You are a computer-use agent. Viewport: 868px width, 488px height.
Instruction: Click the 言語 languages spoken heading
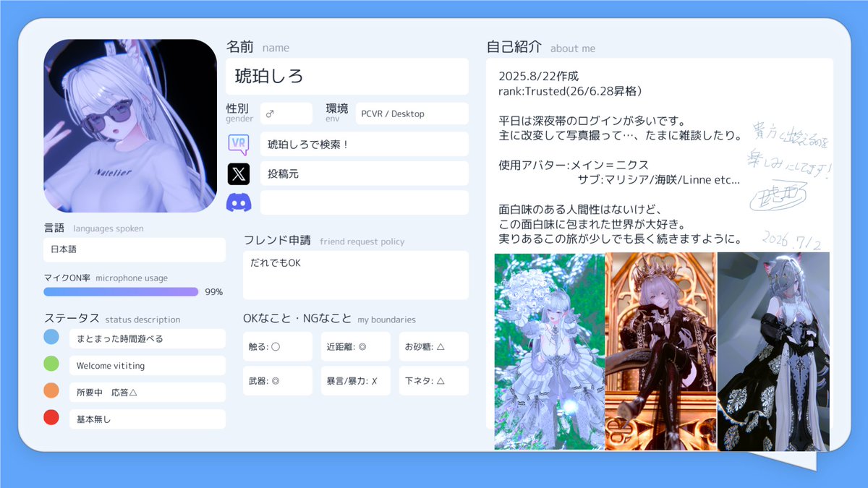[93, 228]
